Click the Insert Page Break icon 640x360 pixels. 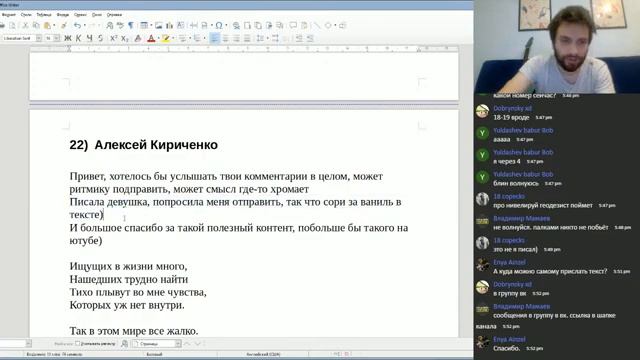193,25
